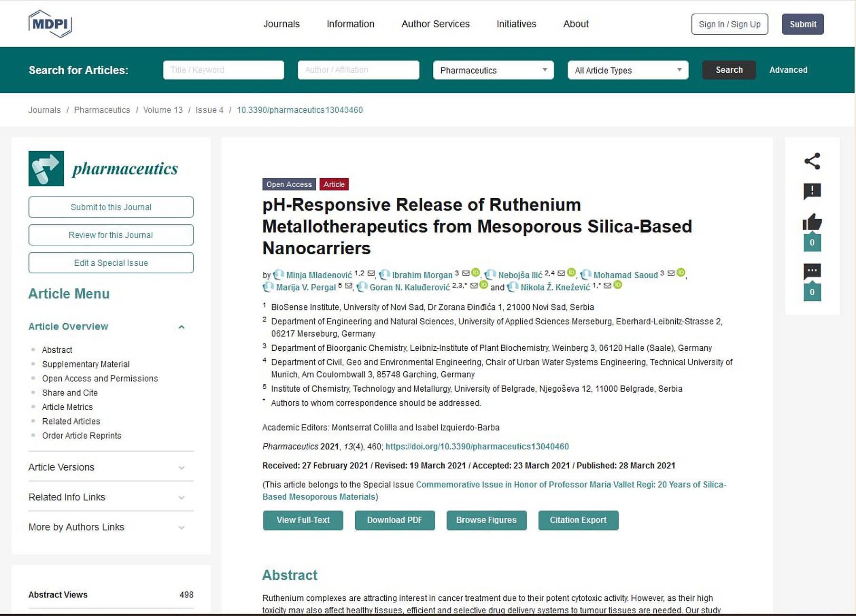856x616 pixels.
Task: Open the comments speech bubble icon
Action: [812, 271]
